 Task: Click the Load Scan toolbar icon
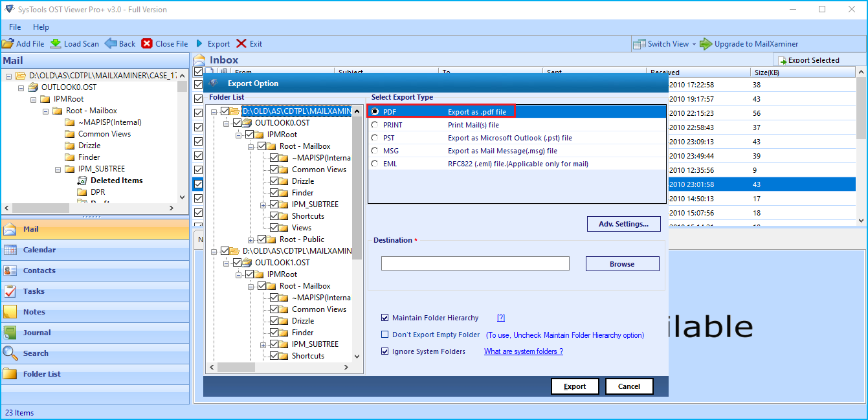pyautogui.click(x=56, y=43)
